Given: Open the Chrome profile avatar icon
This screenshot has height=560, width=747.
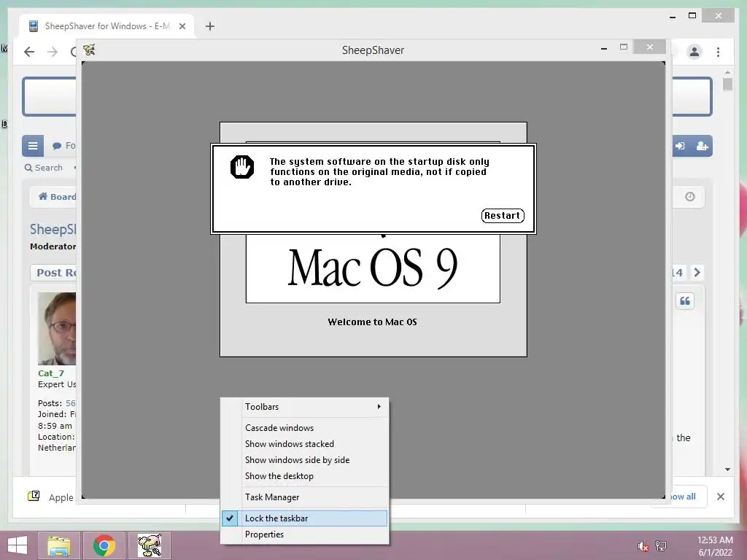Looking at the screenshot, I should pos(694,52).
